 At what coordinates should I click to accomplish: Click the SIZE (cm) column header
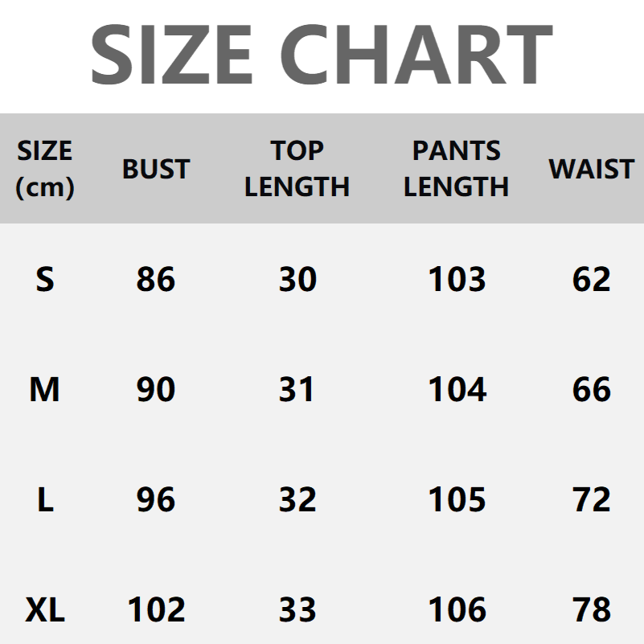(45, 169)
